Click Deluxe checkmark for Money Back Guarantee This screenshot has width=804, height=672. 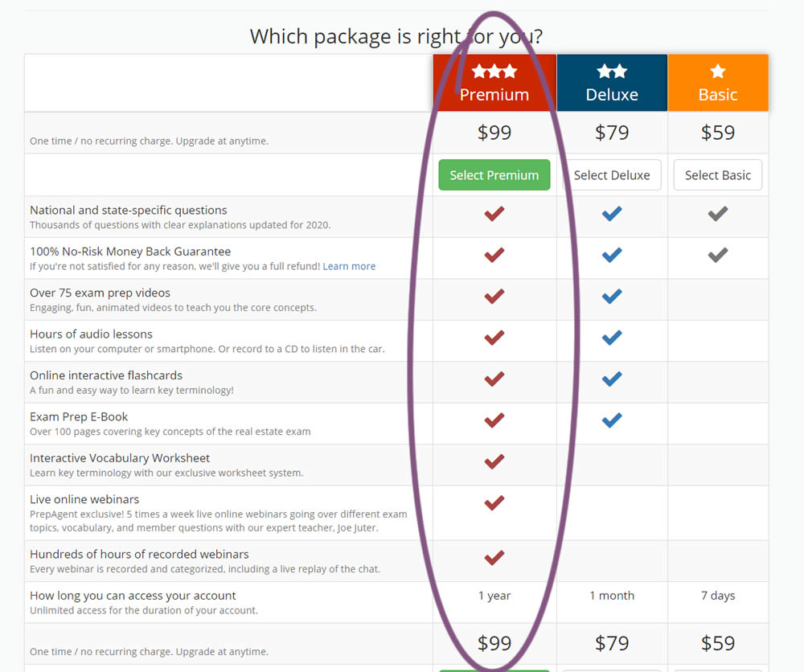coord(612,255)
